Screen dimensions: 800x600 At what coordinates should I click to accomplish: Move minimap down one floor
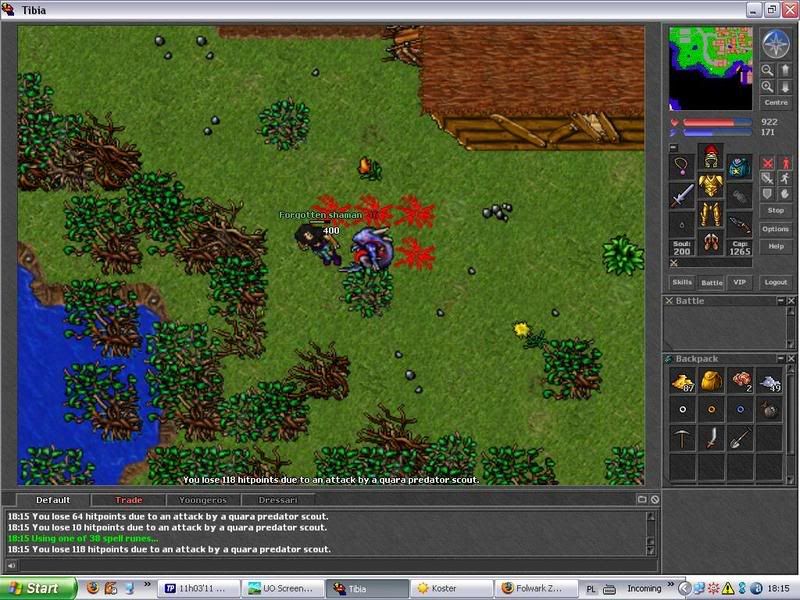[x=785, y=87]
